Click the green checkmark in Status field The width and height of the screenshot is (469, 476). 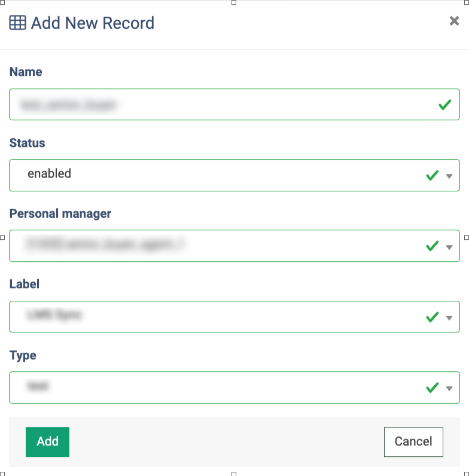point(432,176)
